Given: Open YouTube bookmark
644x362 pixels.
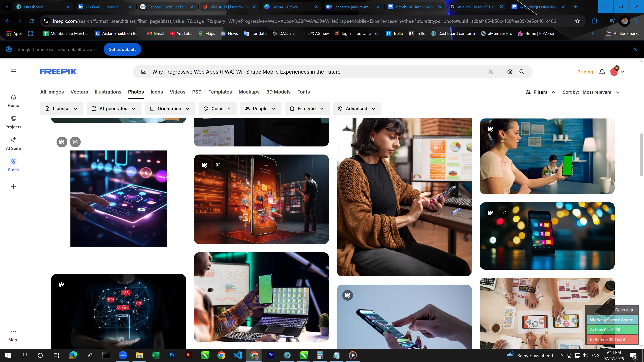Looking at the screenshot, I should point(181,34).
